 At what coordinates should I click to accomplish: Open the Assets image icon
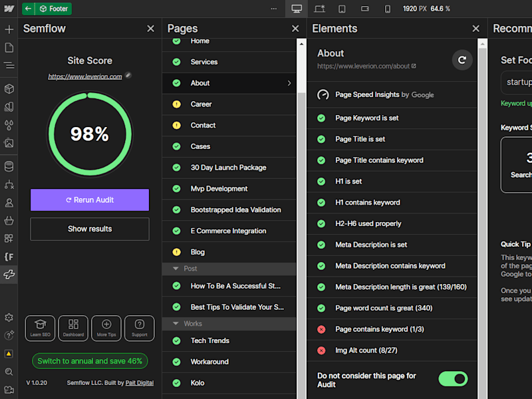point(9,143)
